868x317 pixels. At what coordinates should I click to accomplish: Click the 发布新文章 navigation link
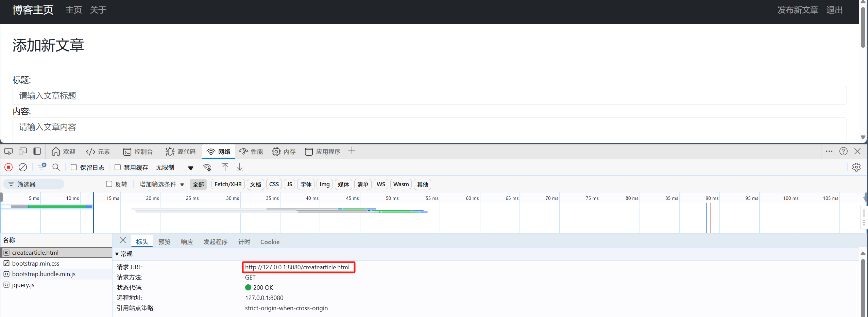coord(797,10)
